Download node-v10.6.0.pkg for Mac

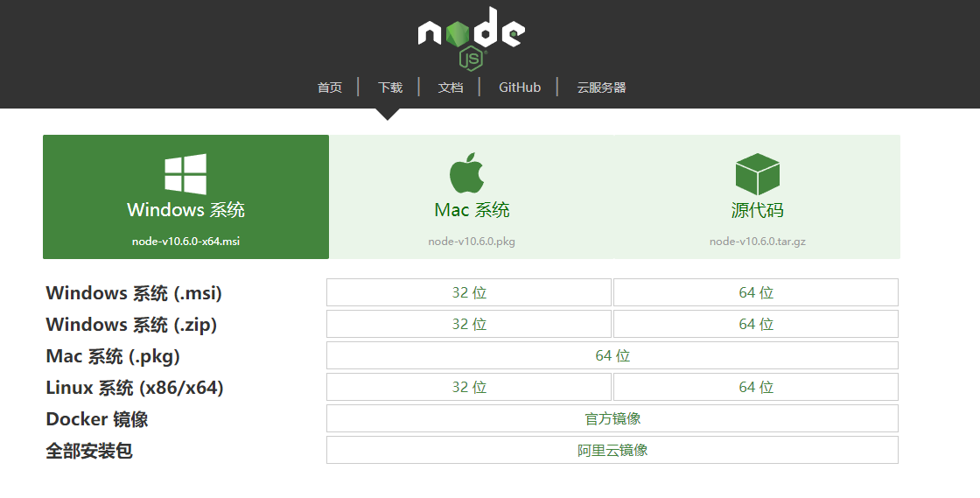472,242
